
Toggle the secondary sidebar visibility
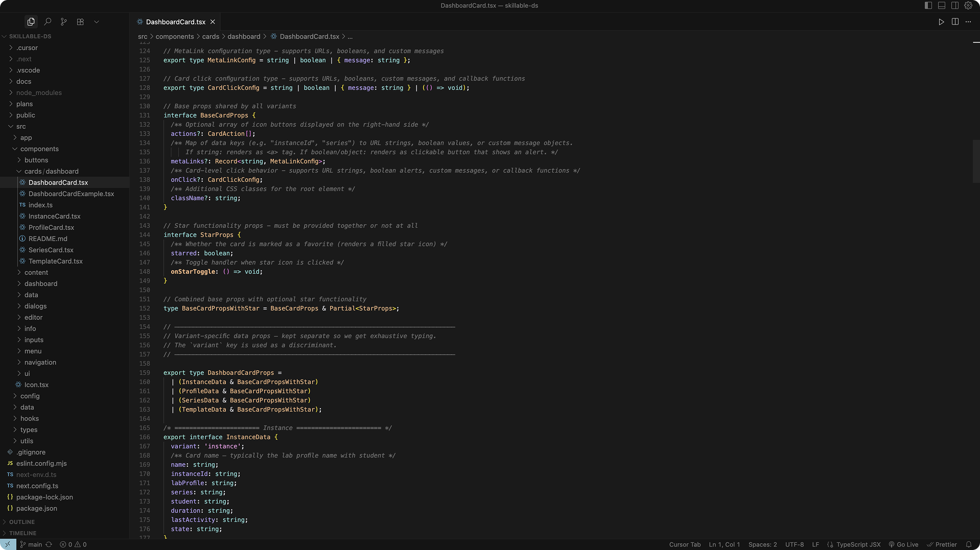click(955, 6)
